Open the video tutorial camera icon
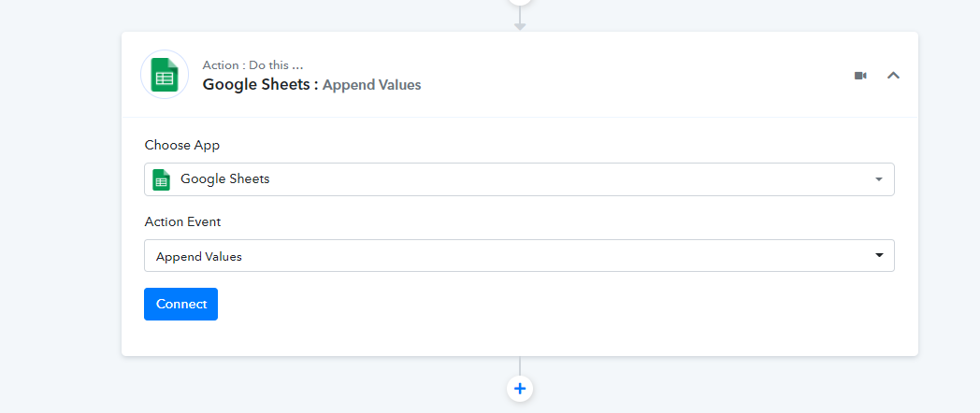Viewport: 980px width, 413px height. pyautogui.click(x=860, y=76)
